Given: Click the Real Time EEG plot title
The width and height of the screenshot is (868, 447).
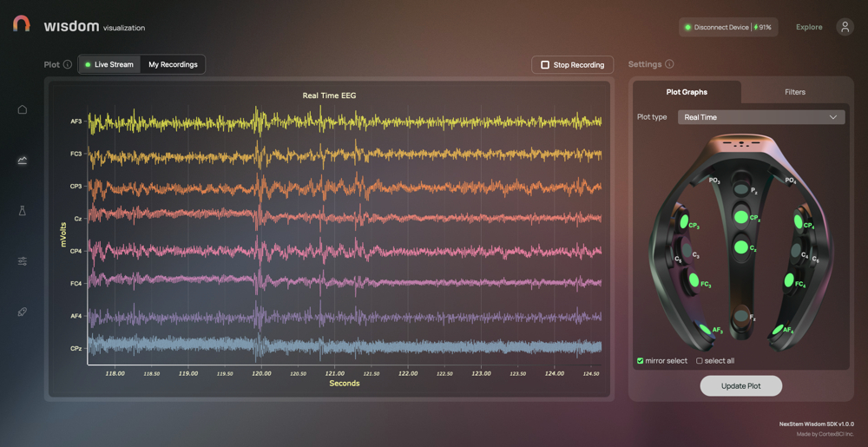Looking at the screenshot, I should pyautogui.click(x=329, y=95).
